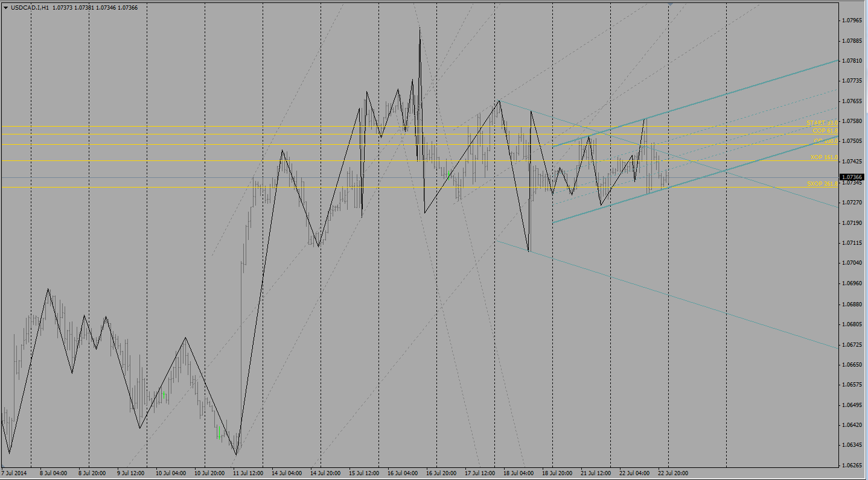Click the dropdown triangle beside USDCAD.I,H1

(x=6, y=8)
